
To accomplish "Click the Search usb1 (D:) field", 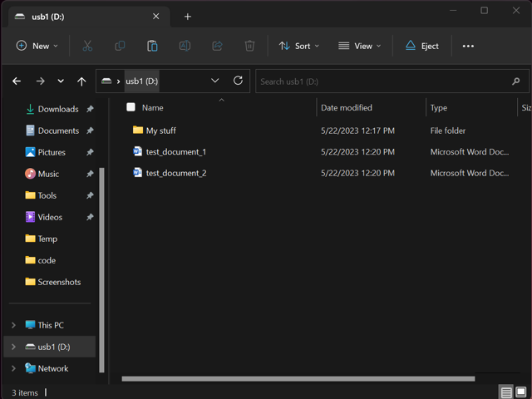I will (382, 81).
